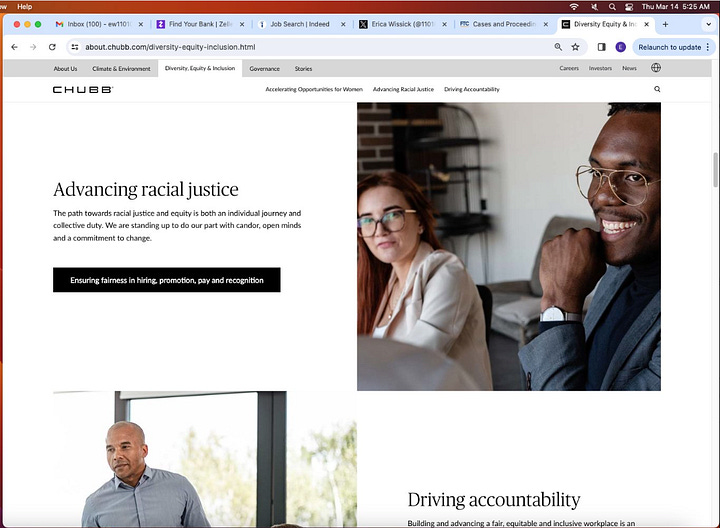
Task: Go to Careers link
Action: [569, 68]
